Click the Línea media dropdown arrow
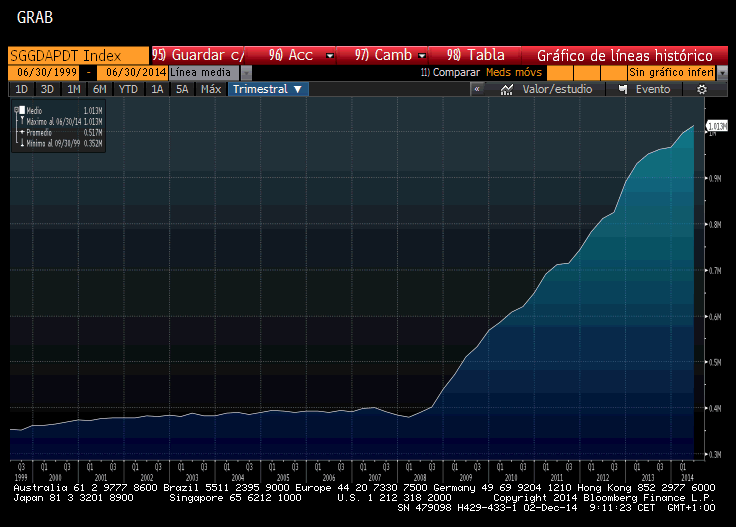Screen dimensions: 736x527 tap(246, 73)
